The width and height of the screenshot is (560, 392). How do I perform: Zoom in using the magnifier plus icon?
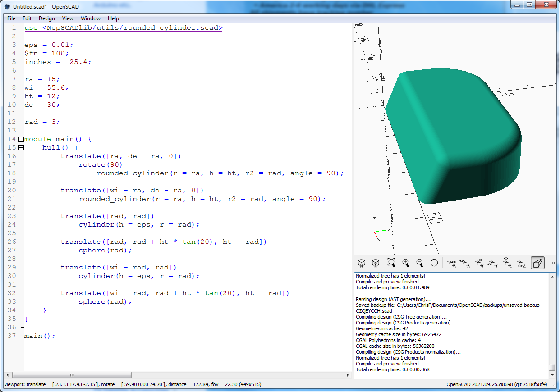click(x=406, y=263)
